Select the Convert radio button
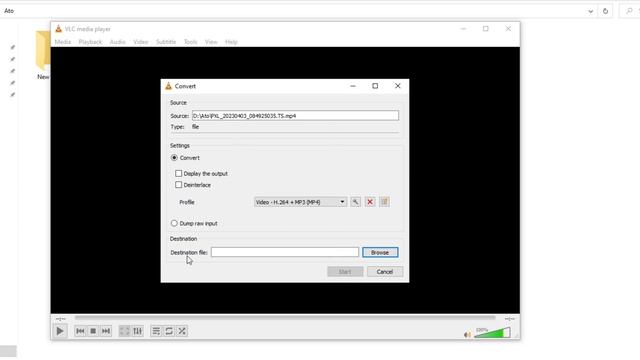The image size is (640, 360). pyautogui.click(x=174, y=158)
